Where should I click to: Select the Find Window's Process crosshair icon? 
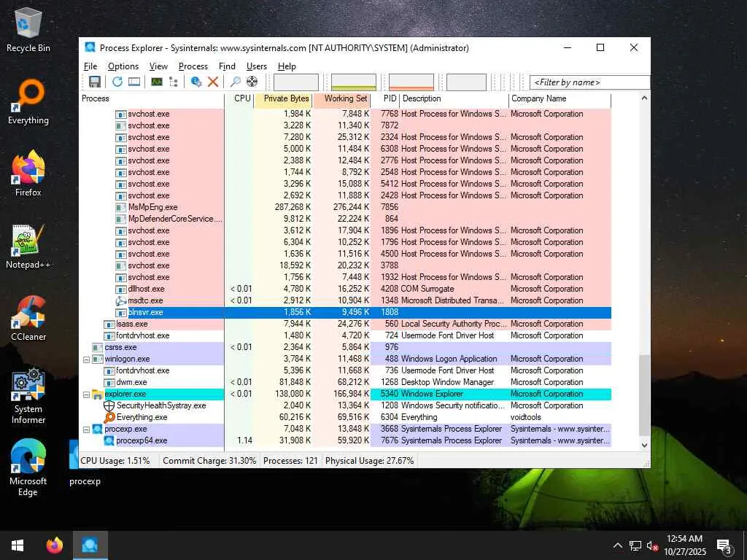[x=252, y=82]
